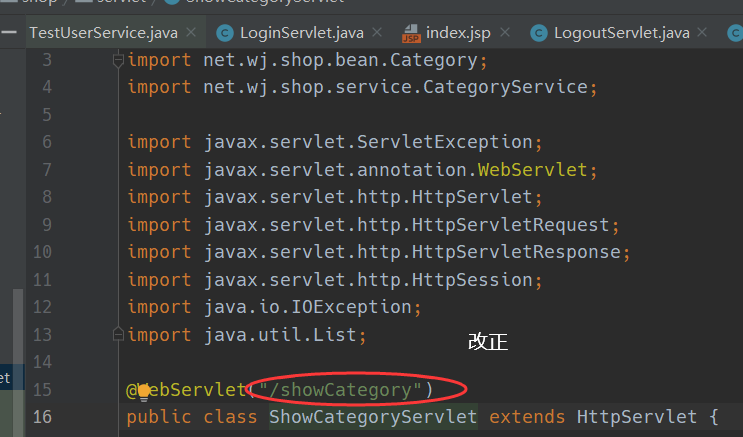Click the LogoutServlet.java class icon
This screenshot has width=743, height=437.
point(539,33)
